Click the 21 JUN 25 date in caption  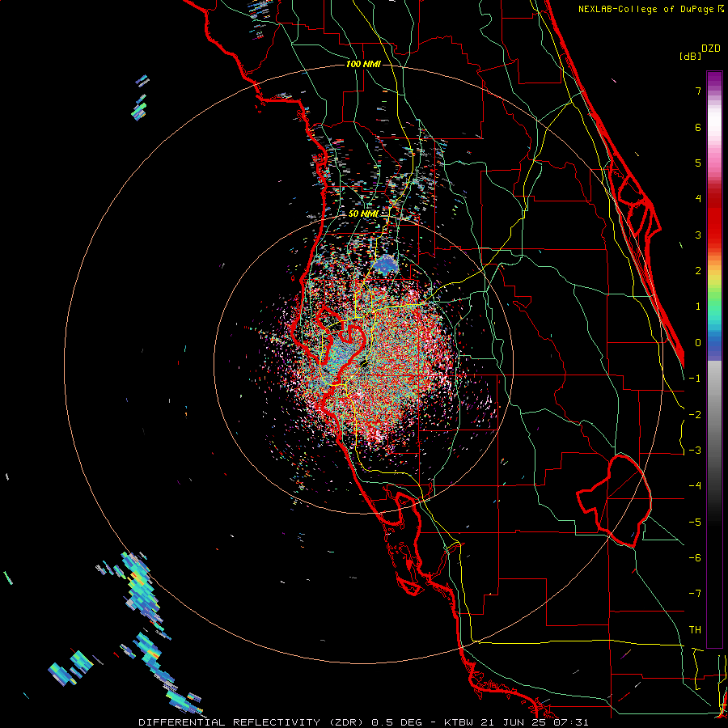coord(512,722)
